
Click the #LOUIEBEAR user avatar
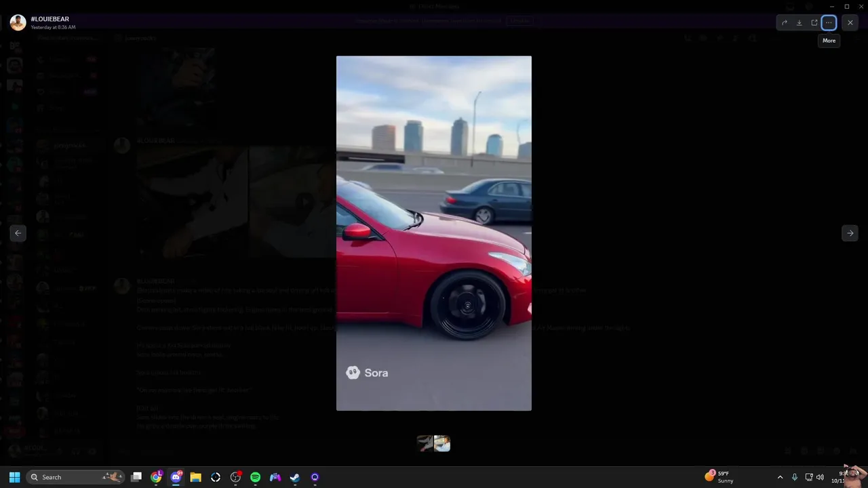click(18, 22)
